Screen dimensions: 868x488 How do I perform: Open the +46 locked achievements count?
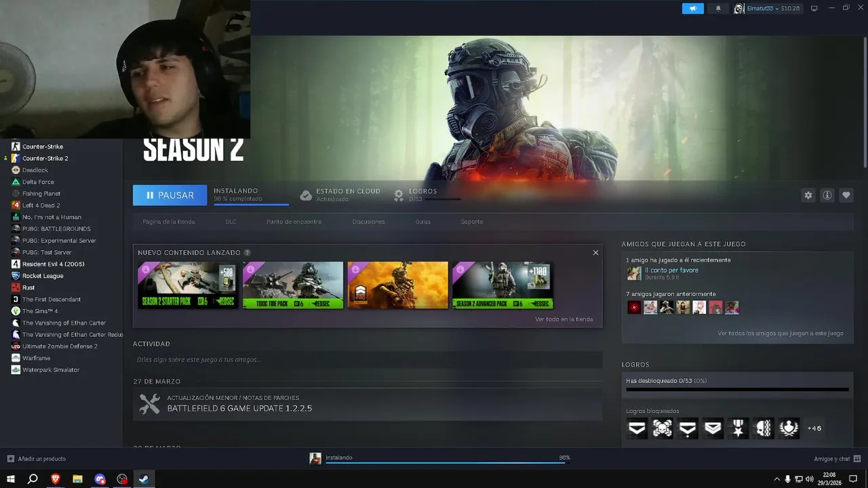click(814, 428)
